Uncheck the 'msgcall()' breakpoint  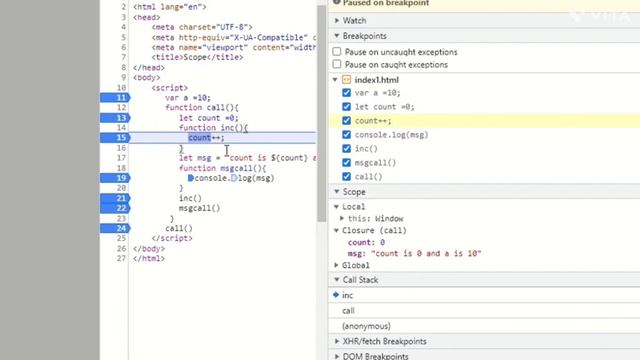347,162
